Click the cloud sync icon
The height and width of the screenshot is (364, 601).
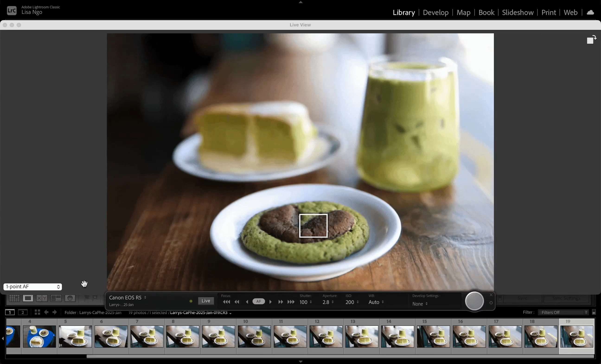[590, 13]
